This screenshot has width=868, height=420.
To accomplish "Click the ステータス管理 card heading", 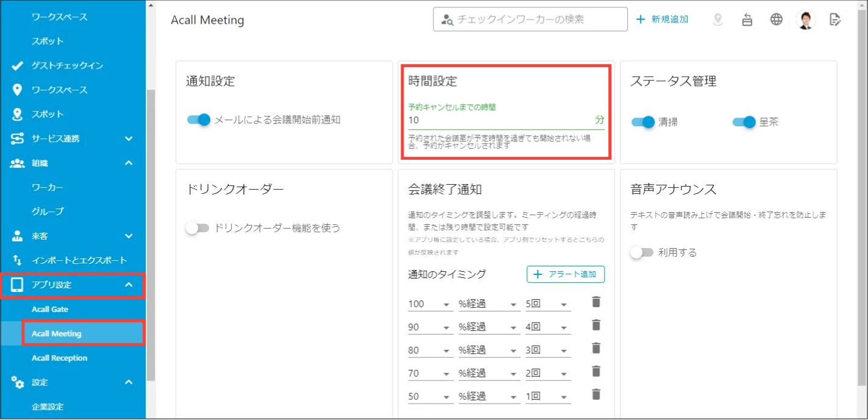I will [673, 81].
